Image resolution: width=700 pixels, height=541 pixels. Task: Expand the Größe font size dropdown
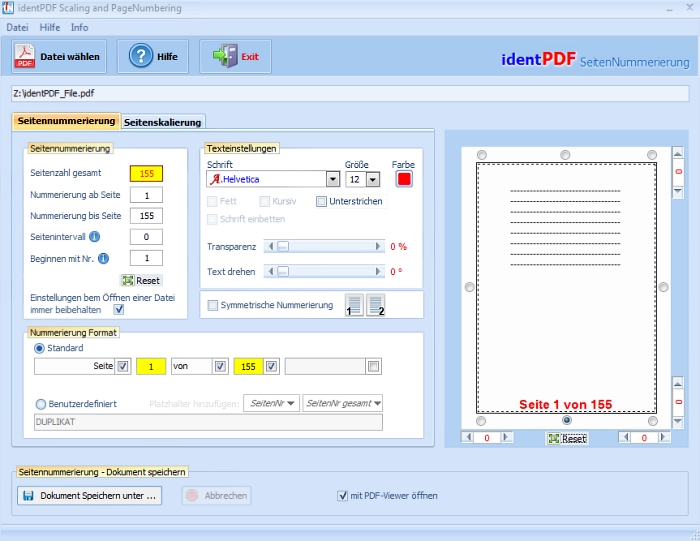[373, 179]
